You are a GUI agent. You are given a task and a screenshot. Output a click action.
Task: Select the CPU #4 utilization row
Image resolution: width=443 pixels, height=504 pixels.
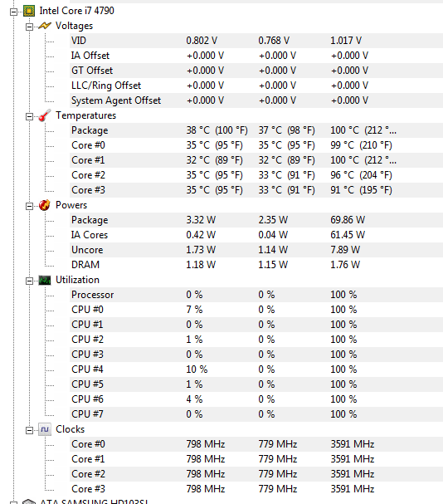[256, 369]
